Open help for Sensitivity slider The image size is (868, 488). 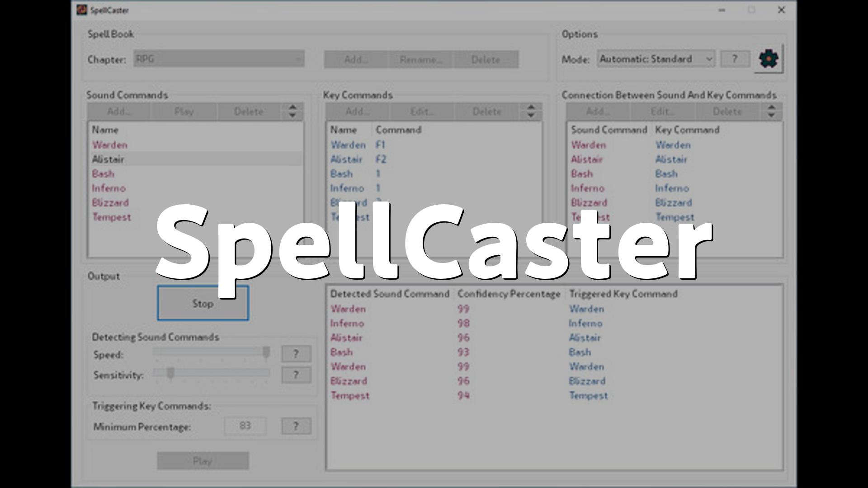(x=296, y=375)
